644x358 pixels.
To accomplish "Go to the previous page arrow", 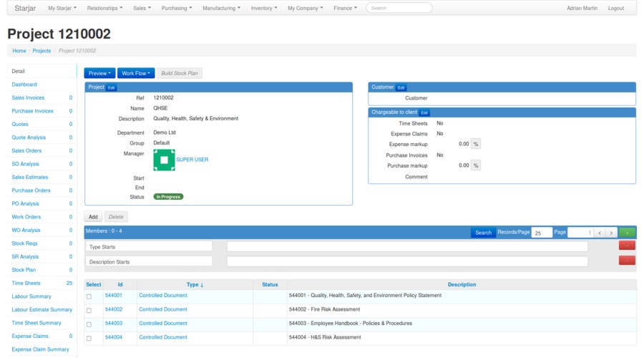I will [x=600, y=233].
